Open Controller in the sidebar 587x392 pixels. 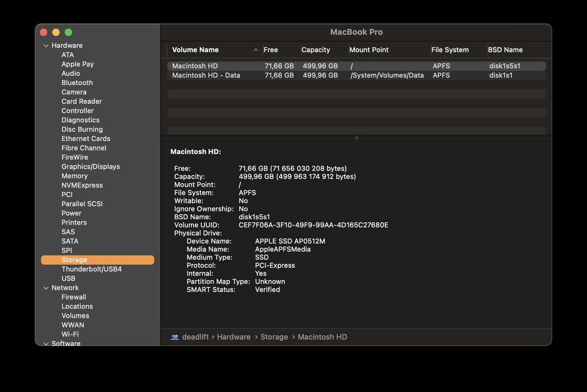pos(78,111)
